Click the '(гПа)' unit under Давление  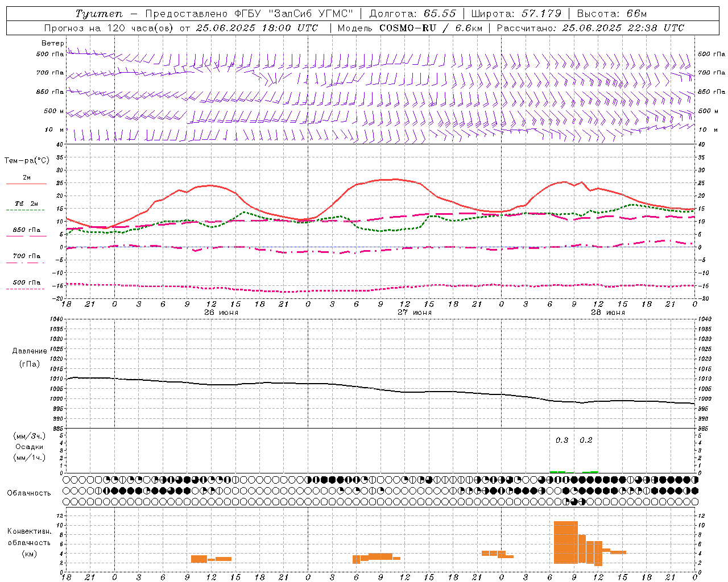point(29,364)
